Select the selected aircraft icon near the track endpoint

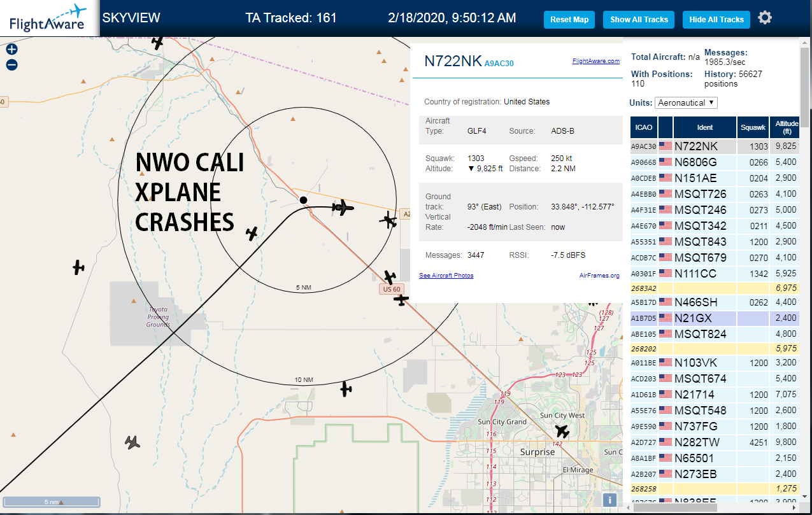pyautogui.click(x=343, y=207)
